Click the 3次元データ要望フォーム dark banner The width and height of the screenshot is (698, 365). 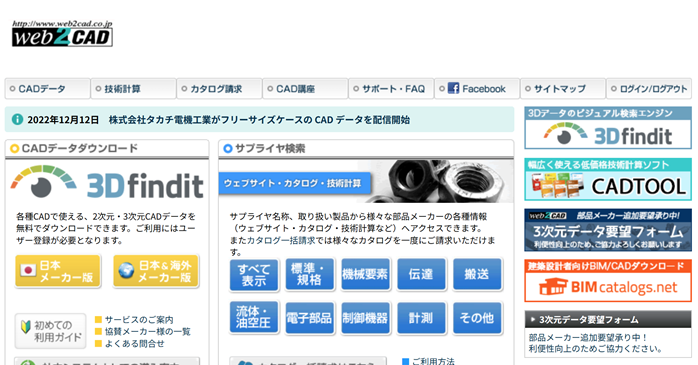pyautogui.click(x=608, y=230)
